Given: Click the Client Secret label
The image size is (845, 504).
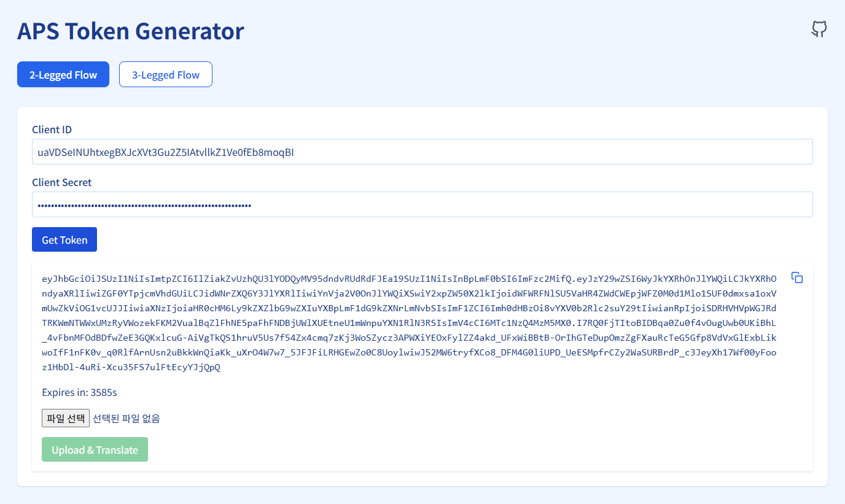Looking at the screenshot, I should 61,182.
